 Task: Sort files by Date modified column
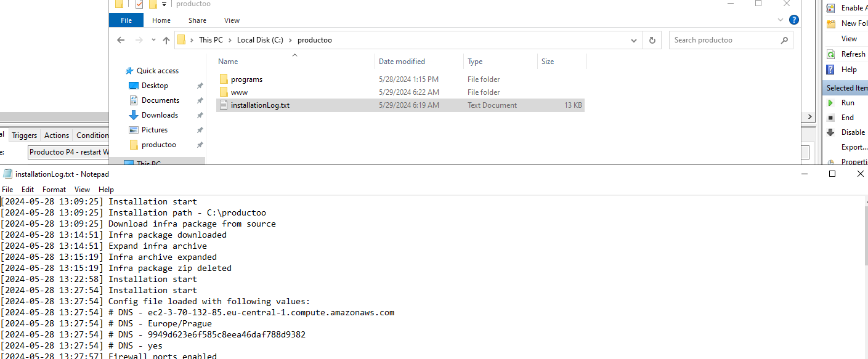[x=402, y=62]
